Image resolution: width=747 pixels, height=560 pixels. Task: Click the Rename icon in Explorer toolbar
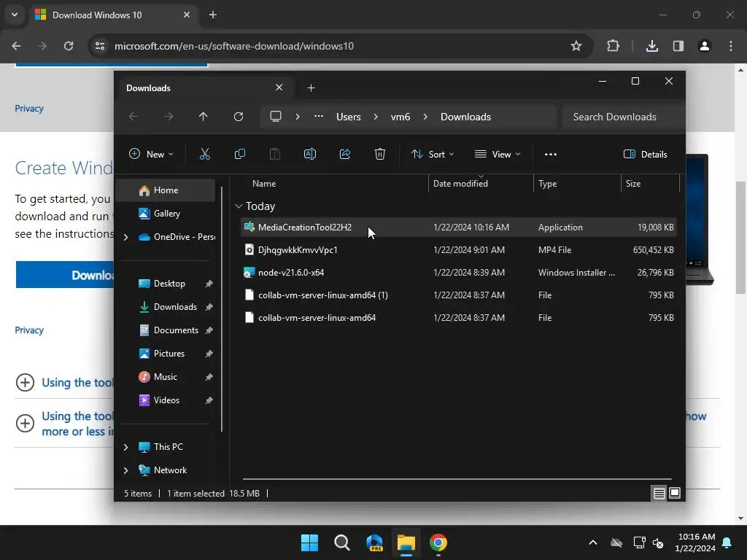309,154
